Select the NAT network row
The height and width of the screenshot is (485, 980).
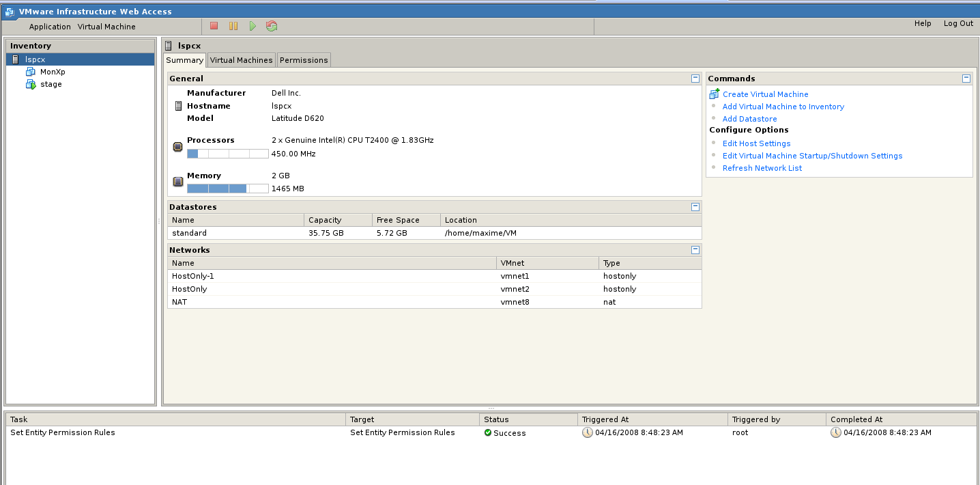pyautogui.click(x=434, y=302)
